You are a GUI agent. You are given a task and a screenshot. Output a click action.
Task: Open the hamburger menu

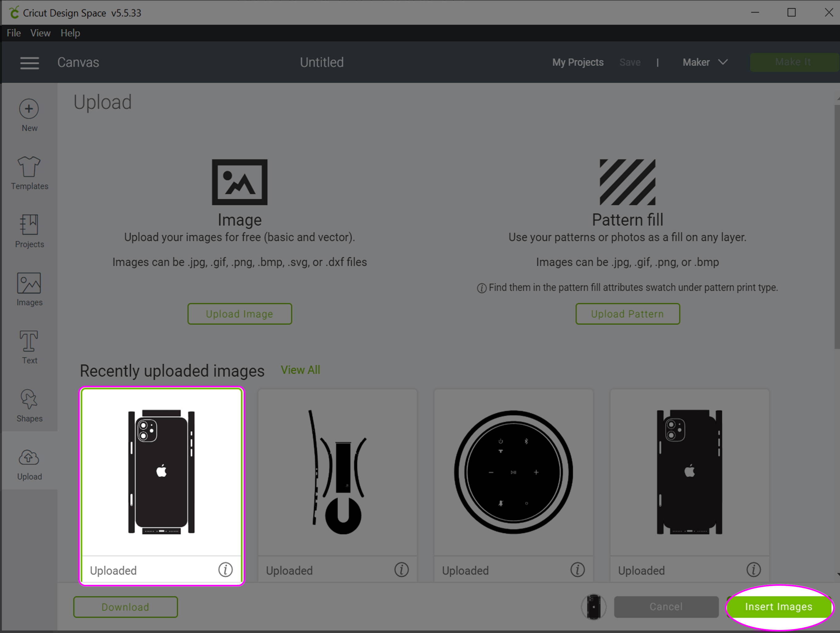(x=29, y=63)
